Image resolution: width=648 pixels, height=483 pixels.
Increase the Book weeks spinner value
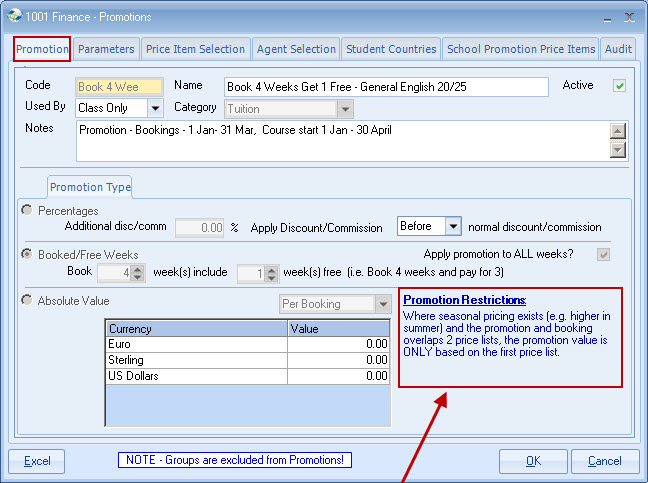pyautogui.click(x=138, y=268)
